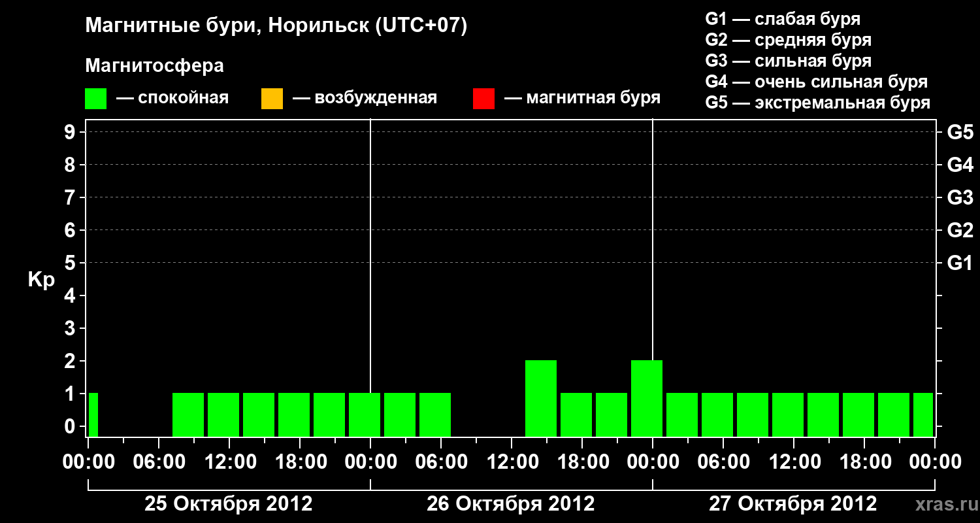Click the chart title 'Магнитные бури, Норильск (UTC+07)'
980x523 pixels.
[276, 26]
